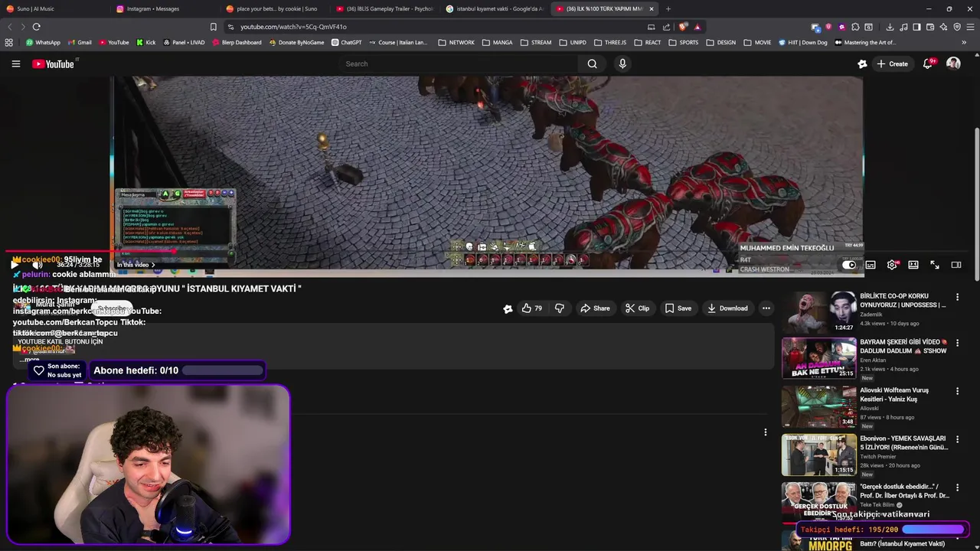Image resolution: width=980 pixels, height=551 pixels.
Task: Toggle the autoplay switch in player
Action: tap(848, 265)
